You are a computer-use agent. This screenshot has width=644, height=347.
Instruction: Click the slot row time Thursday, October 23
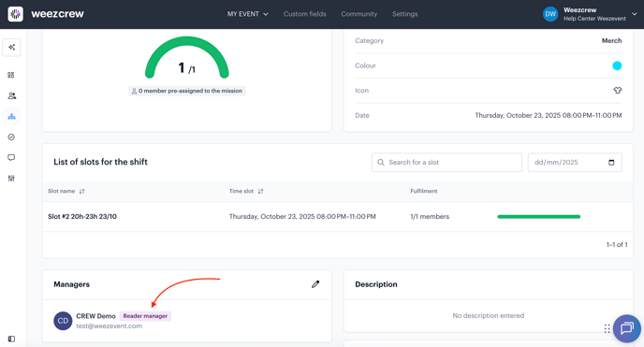[x=302, y=217]
